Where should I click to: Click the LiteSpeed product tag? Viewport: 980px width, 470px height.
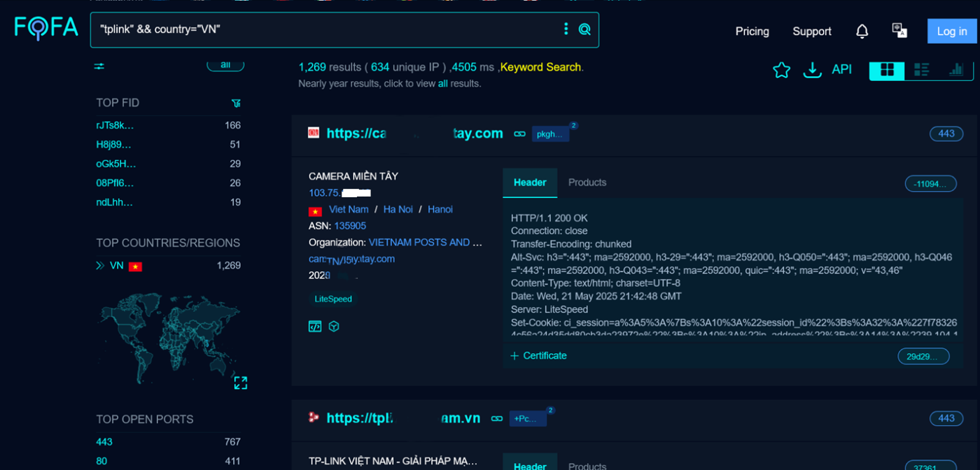[333, 299]
